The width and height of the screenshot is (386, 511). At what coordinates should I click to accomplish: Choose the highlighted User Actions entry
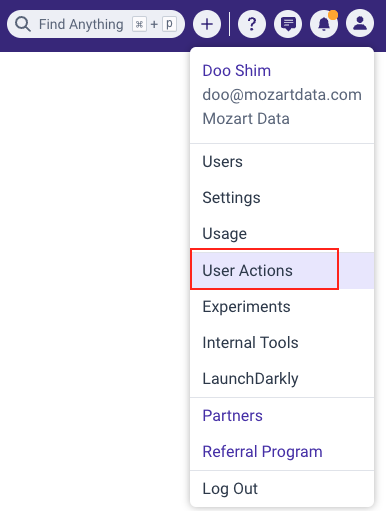coord(282,270)
